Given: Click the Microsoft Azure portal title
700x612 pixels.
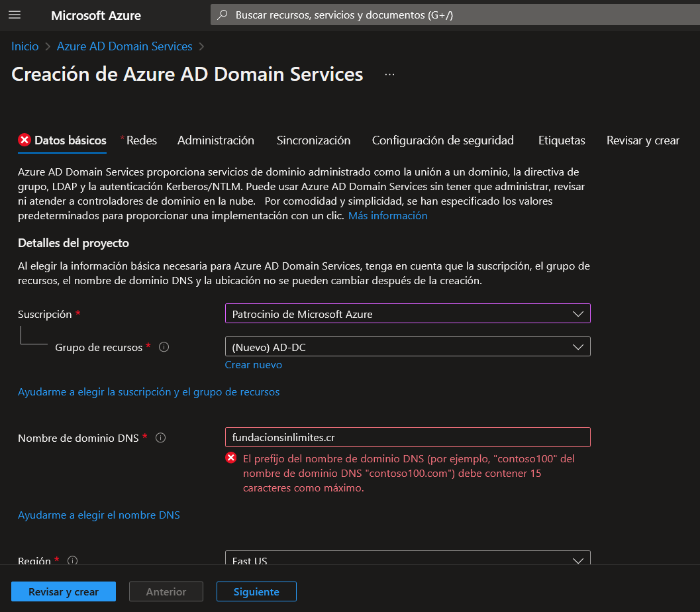Looking at the screenshot, I should tap(96, 16).
